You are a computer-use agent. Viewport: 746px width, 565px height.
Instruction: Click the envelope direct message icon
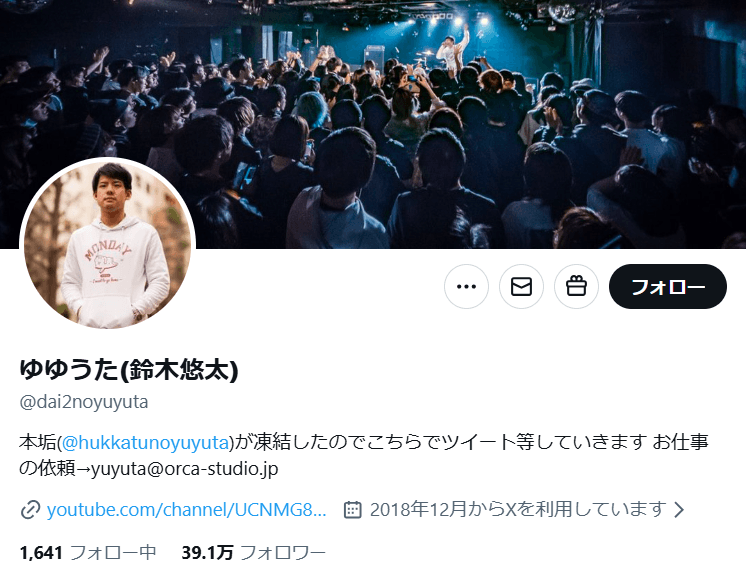tap(521, 286)
